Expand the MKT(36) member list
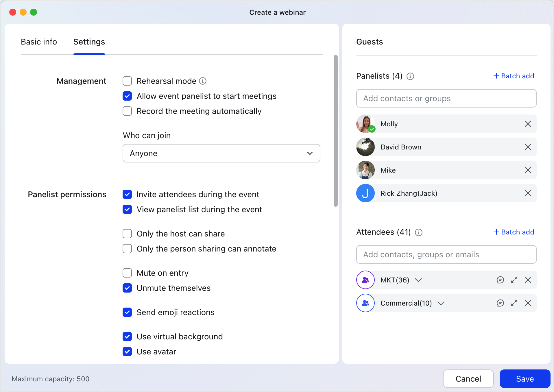 pyautogui.click(x=419, y=280)
